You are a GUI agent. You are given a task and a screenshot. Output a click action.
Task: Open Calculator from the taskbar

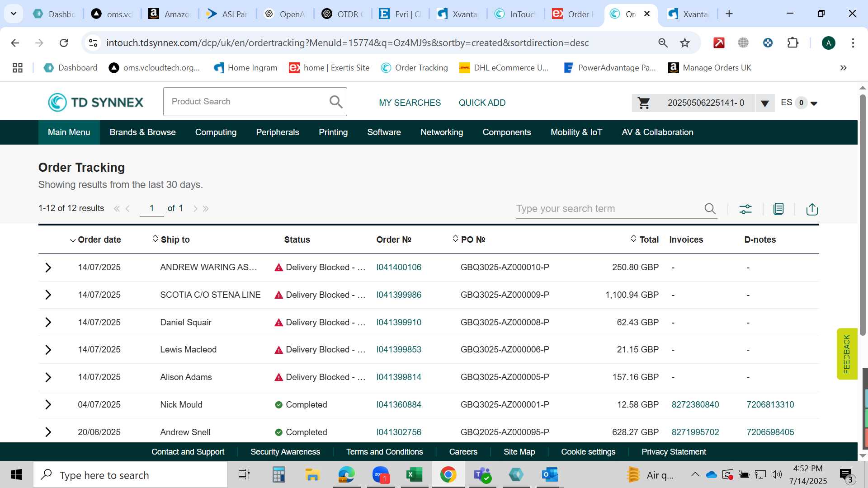[x=278, y=475]
